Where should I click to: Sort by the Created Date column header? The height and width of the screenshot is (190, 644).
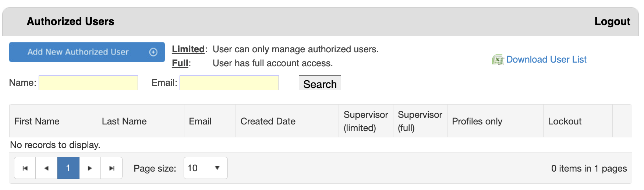click(268, 121)
